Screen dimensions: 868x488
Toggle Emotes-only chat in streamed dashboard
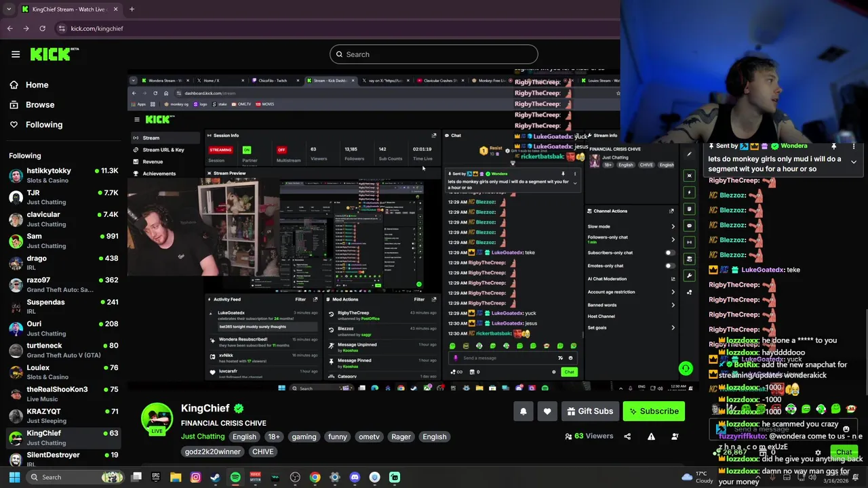670,266
